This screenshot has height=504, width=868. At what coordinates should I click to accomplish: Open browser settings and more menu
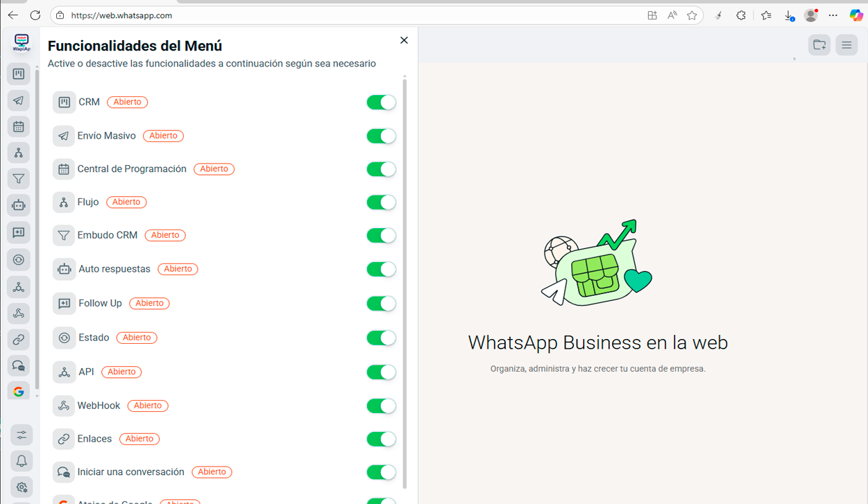pyautogui.click(x=833, y=15)
